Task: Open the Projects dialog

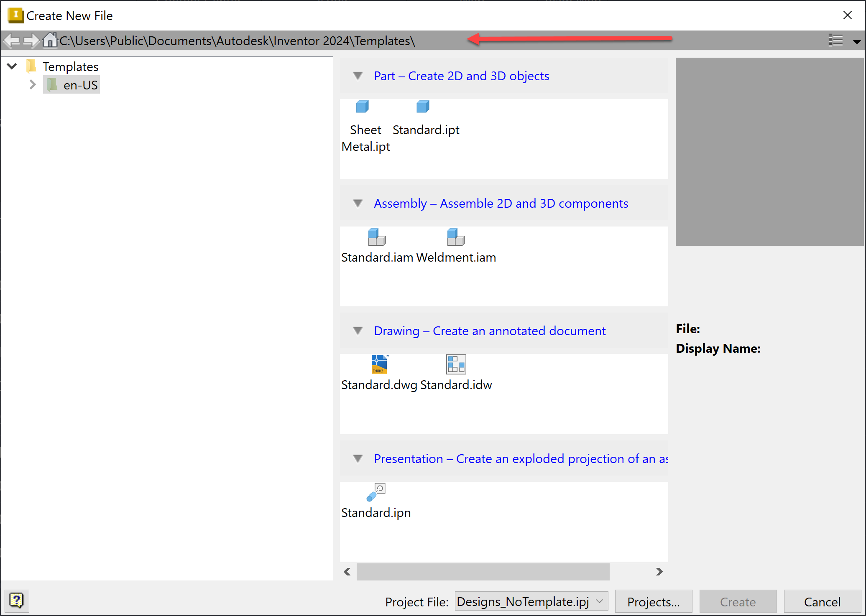Action: [653, 601]
